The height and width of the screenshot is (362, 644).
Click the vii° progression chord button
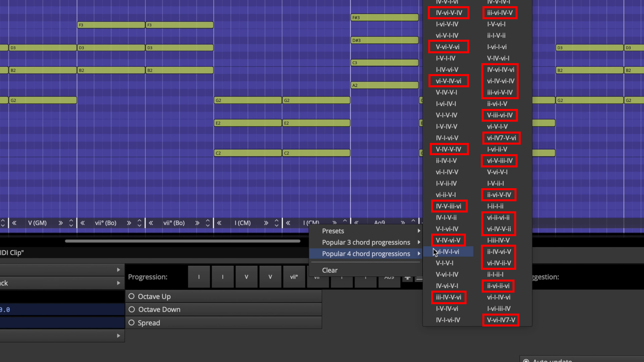(294, 277)
